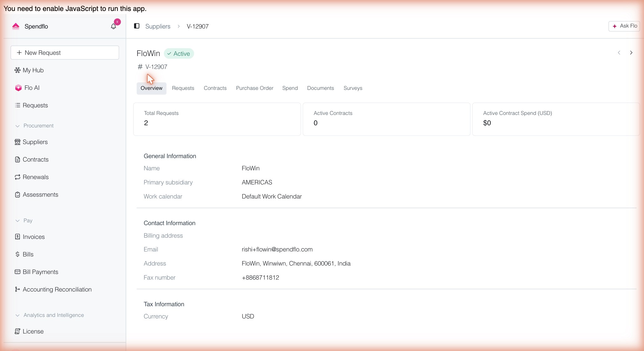Screen dimensions: 644x351
Task: Collapse the Procurement section
Action: click(18, 126)
